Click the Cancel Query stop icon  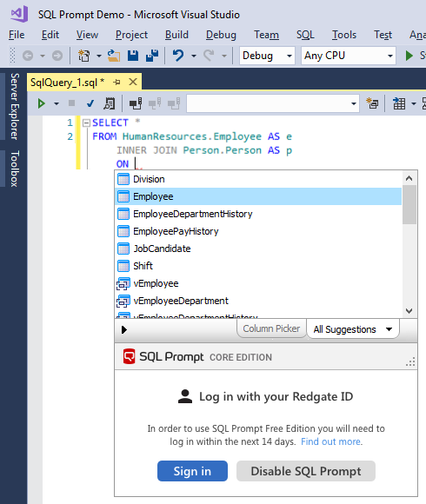tap(71, 103)
